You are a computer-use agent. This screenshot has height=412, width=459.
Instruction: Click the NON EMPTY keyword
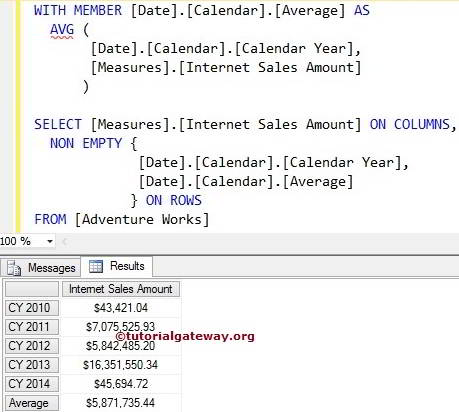click(86, 144)
